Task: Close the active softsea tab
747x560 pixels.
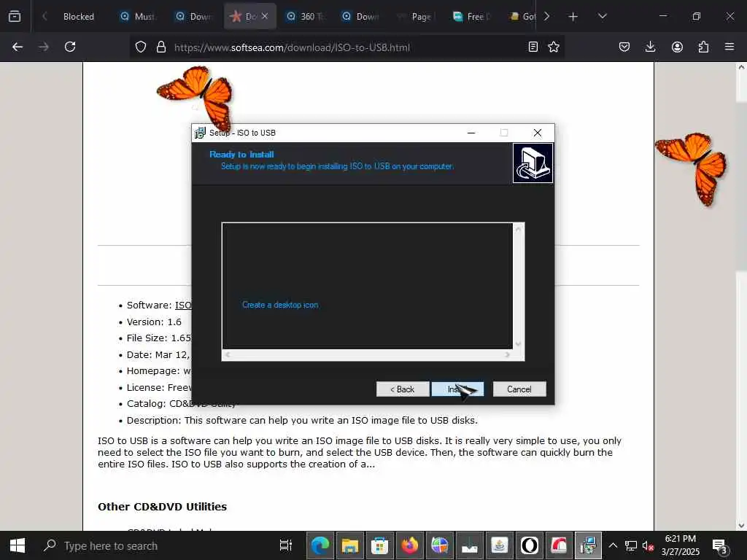Action: click(265, 16)
